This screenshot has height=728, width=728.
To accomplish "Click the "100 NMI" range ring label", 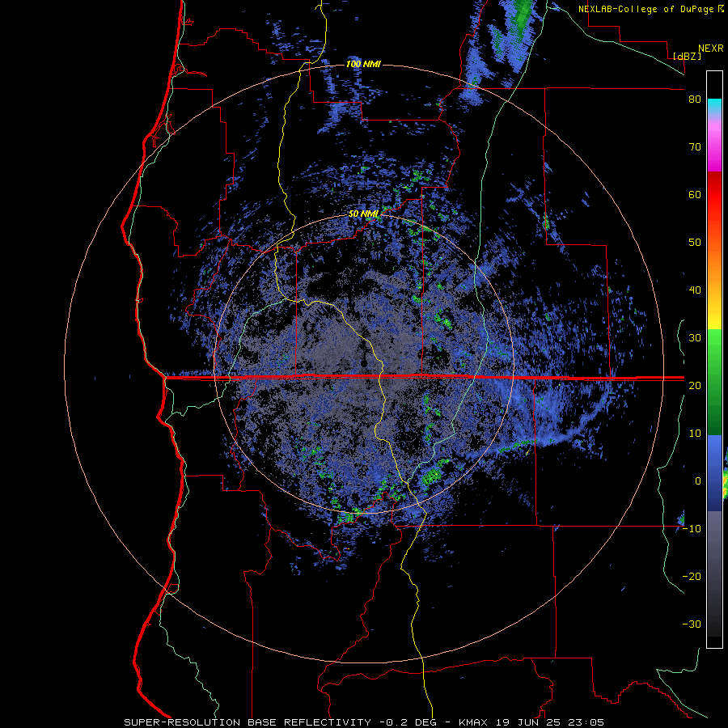I will (x=363, y=64).
